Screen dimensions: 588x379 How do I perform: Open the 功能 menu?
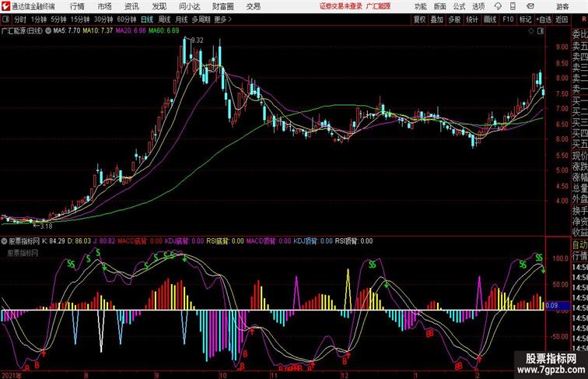pos(421,6)
